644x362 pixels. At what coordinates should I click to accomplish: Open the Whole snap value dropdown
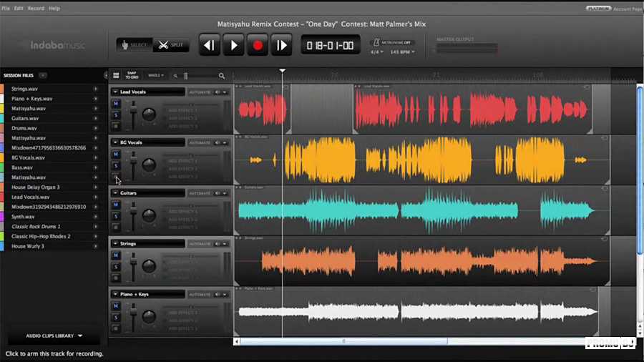click(156, 76)
